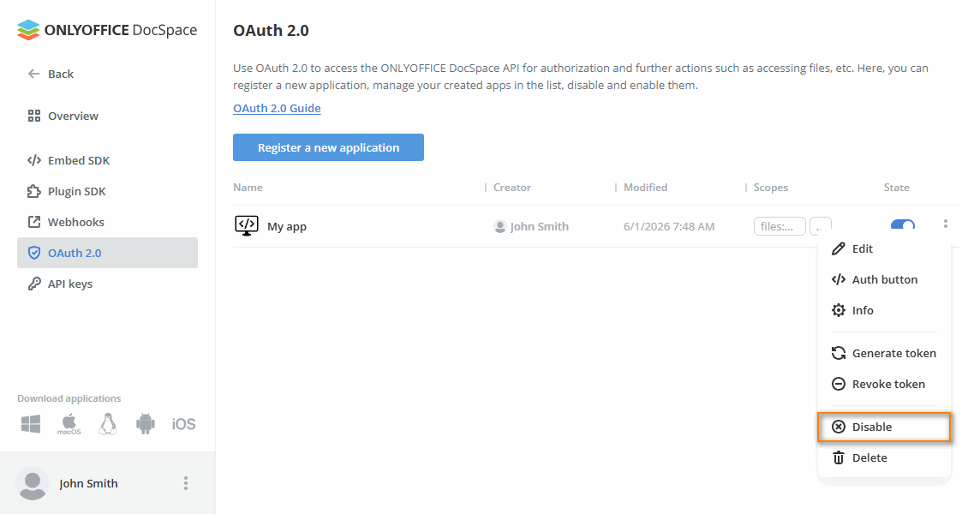Click the My app application icon
The width and height of the screenshot is (980, 514).
[x=246, y=226]
